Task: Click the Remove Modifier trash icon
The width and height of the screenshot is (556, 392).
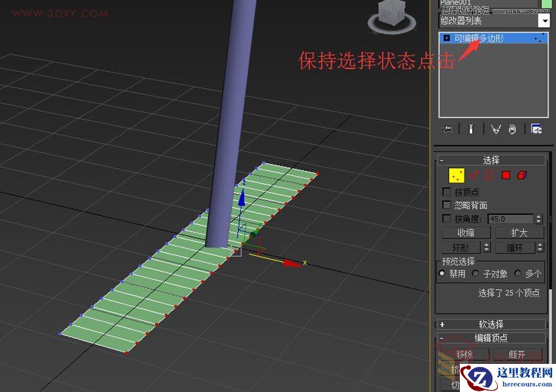Action: pos(512,129)
